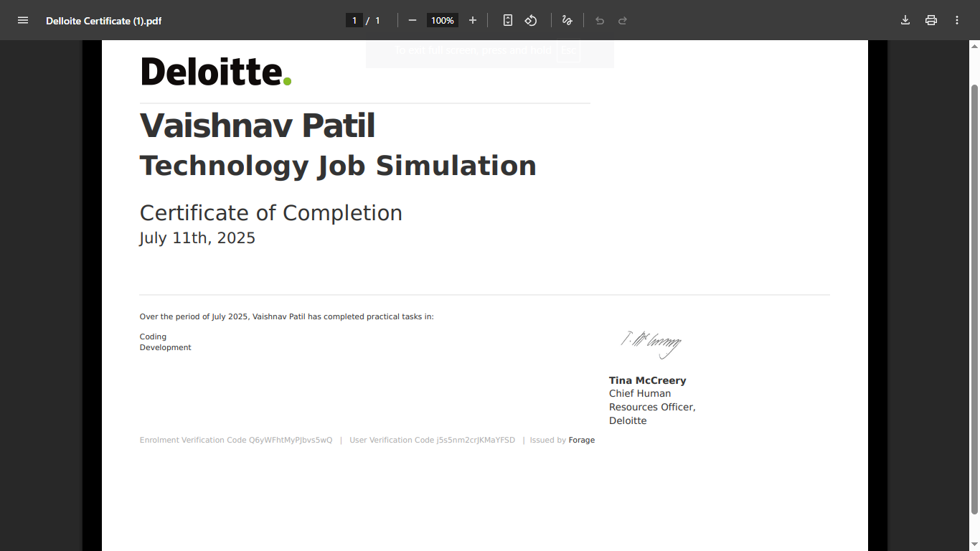Click the download icon to save the PDF
Screen dimensions: 980x551
[x=905, y=20]
